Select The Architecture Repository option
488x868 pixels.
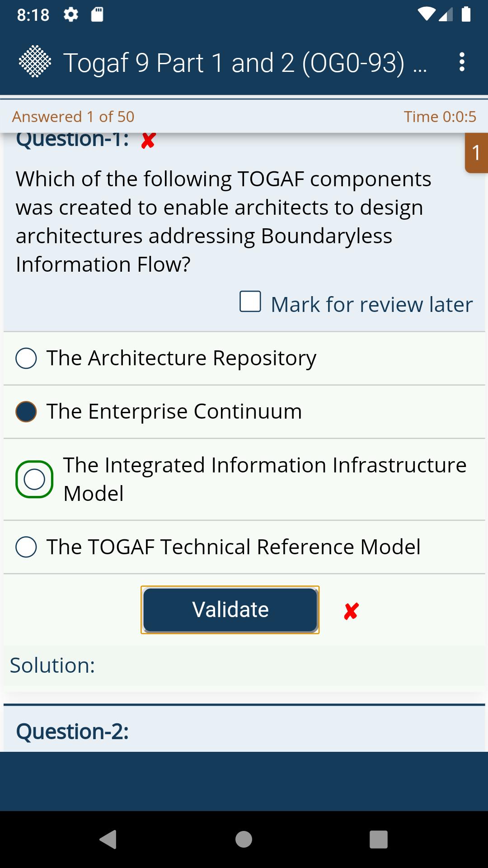244,359
